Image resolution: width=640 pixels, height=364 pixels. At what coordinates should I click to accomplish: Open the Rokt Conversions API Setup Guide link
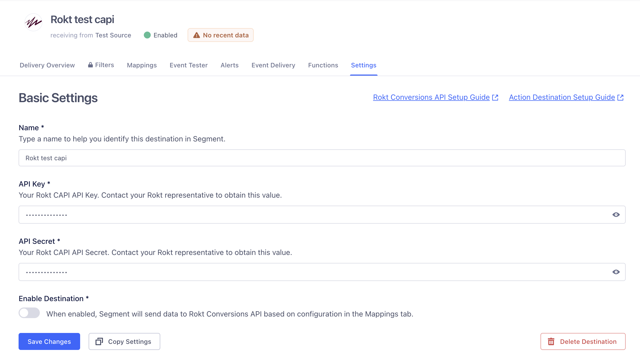[x=431, y=97]
